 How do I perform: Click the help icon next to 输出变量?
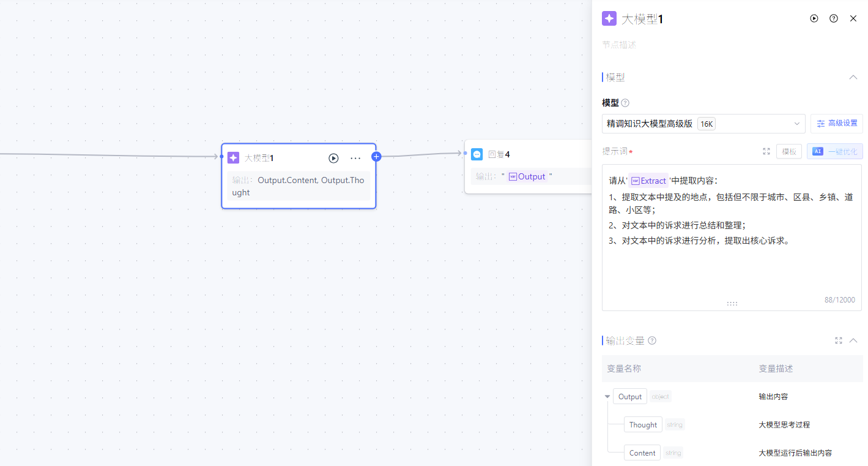coord(652,340)
